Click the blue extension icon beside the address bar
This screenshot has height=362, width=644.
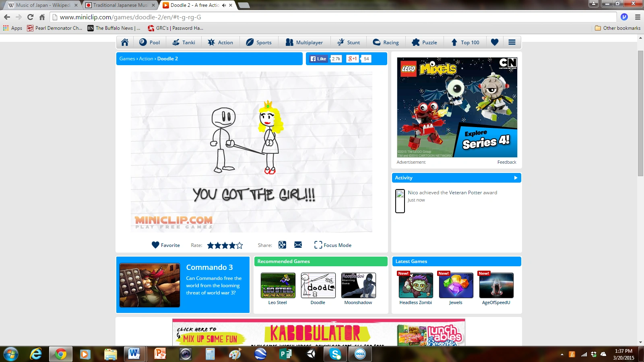624,17
